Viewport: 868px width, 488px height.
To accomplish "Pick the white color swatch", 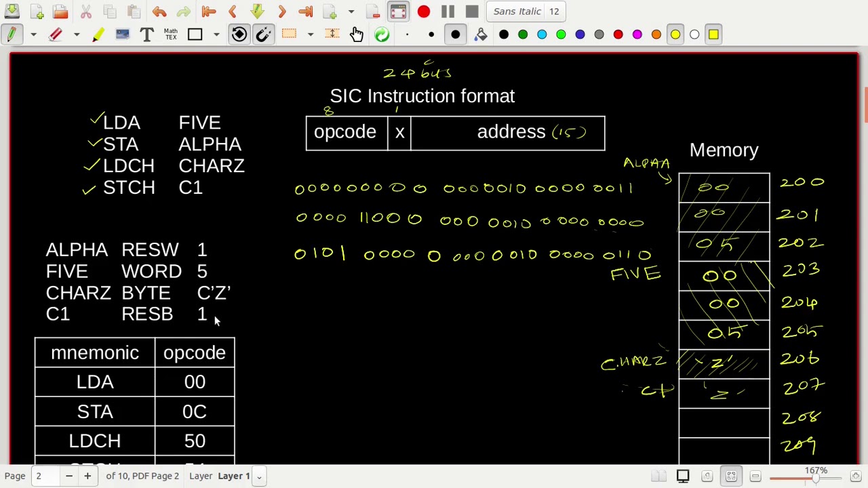I will tap(694, 35).
